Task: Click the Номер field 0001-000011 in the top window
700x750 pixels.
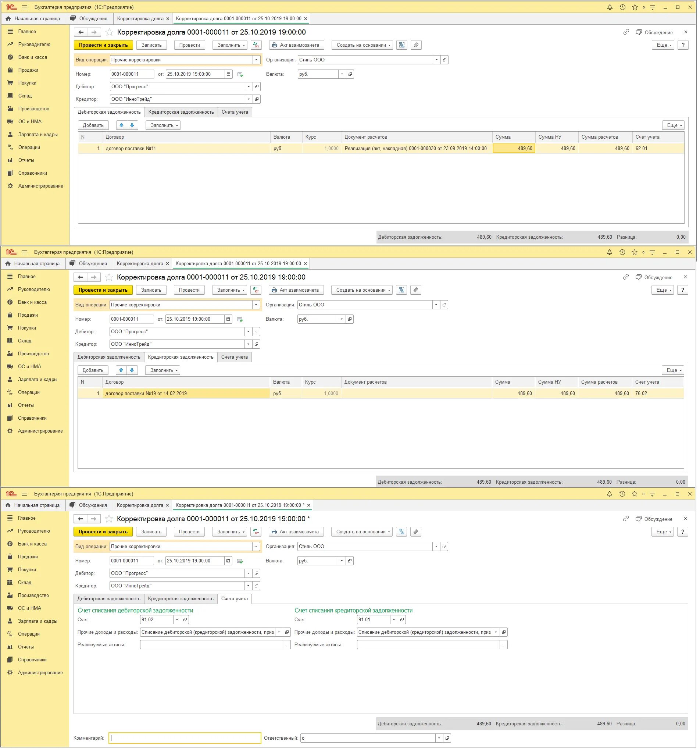Action: coord(132,74)
